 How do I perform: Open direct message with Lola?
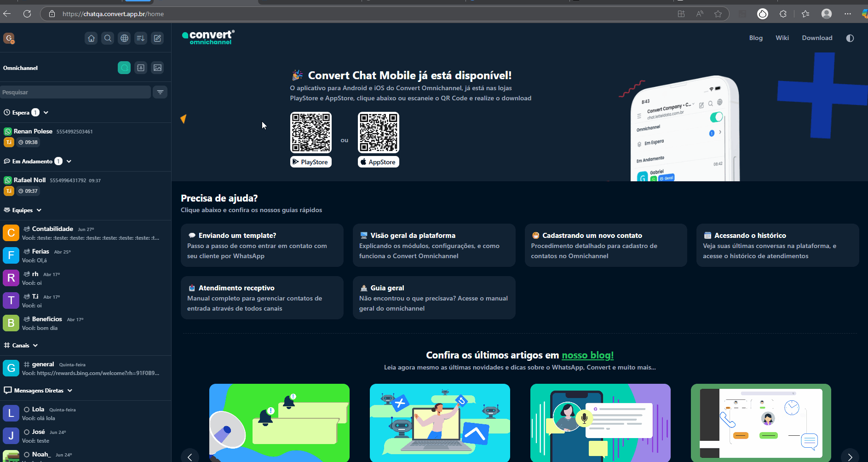(86, 413)
